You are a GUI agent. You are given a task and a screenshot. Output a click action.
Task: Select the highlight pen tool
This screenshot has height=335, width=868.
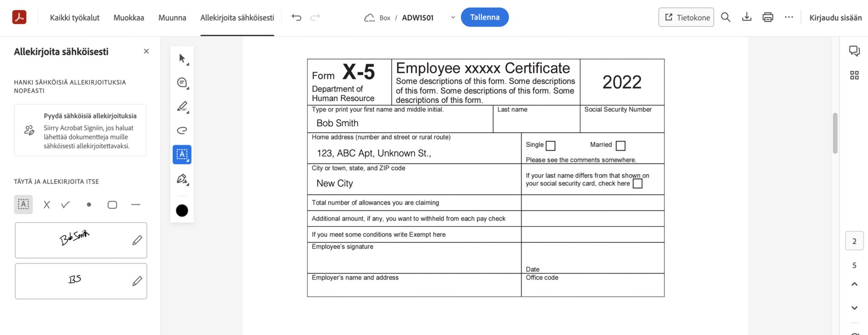tap(182, 107)
